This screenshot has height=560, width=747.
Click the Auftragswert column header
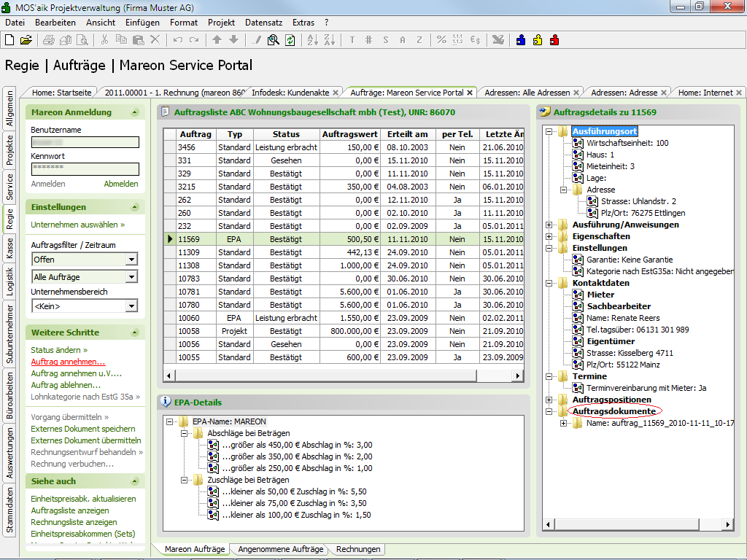click(x=349, y=134)
